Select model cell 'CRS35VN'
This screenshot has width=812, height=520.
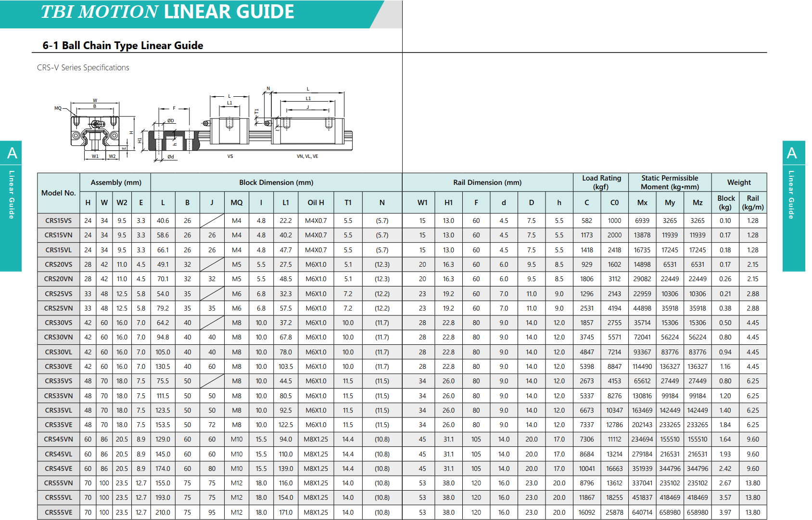(x=59, y=396)
